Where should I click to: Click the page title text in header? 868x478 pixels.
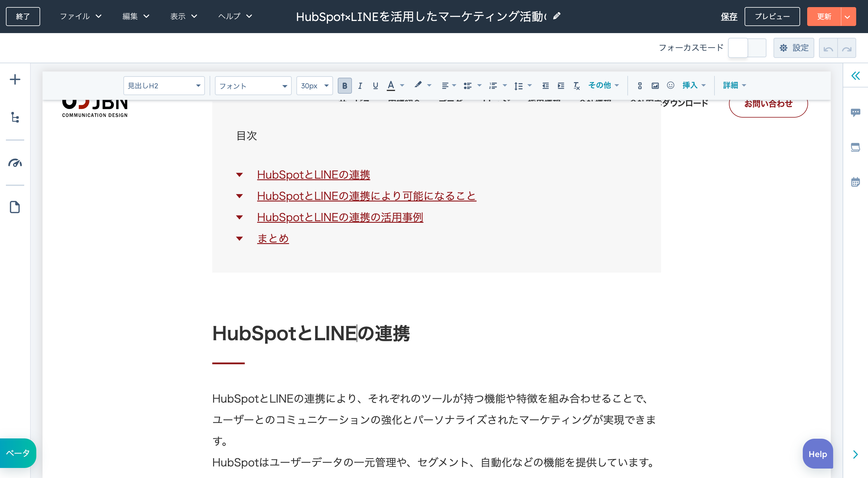[421, 16]
